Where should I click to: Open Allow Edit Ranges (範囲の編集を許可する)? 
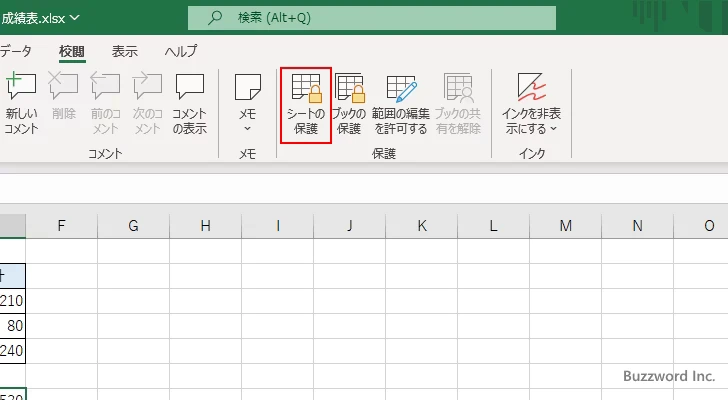(x=401, y=103)
